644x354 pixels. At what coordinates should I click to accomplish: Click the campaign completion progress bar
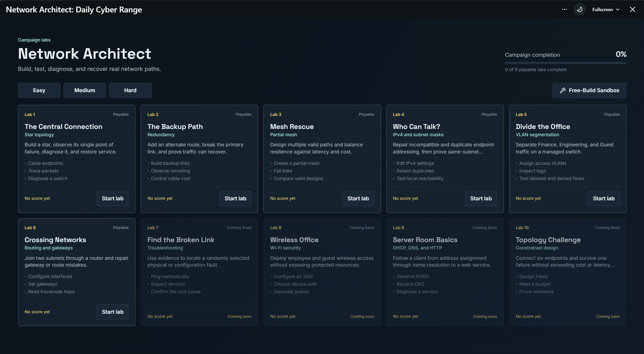(x=566, y=63)
